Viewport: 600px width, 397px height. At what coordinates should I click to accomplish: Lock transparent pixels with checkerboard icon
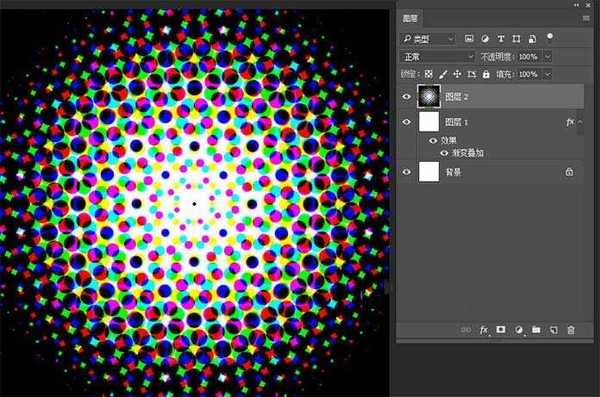tap(429, 74)
